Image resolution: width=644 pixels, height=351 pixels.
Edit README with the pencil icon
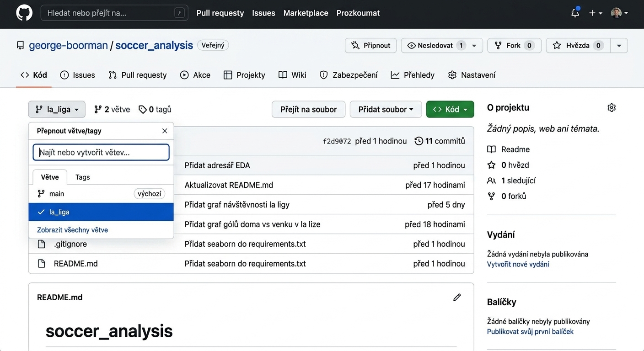pyautogui.click(x=457, y=298)
